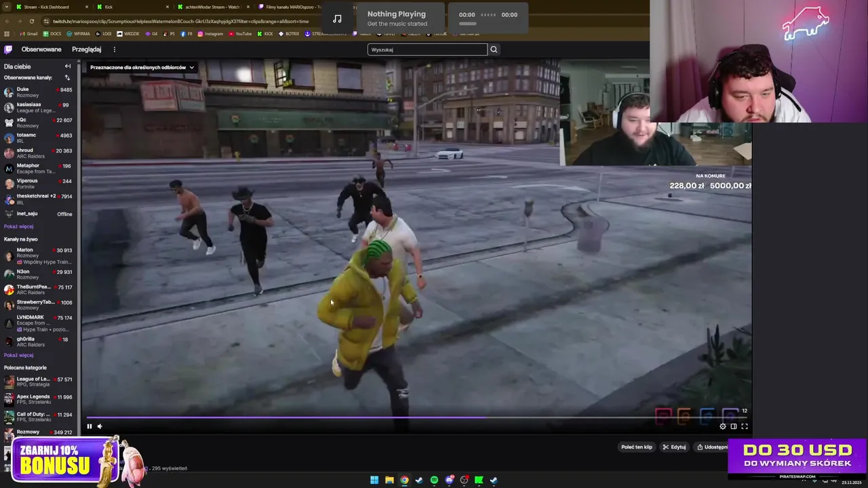The height and width of the screenshot is (488, 868).
Task: Open Viperous channel in the sidebar
Action: 38,184
